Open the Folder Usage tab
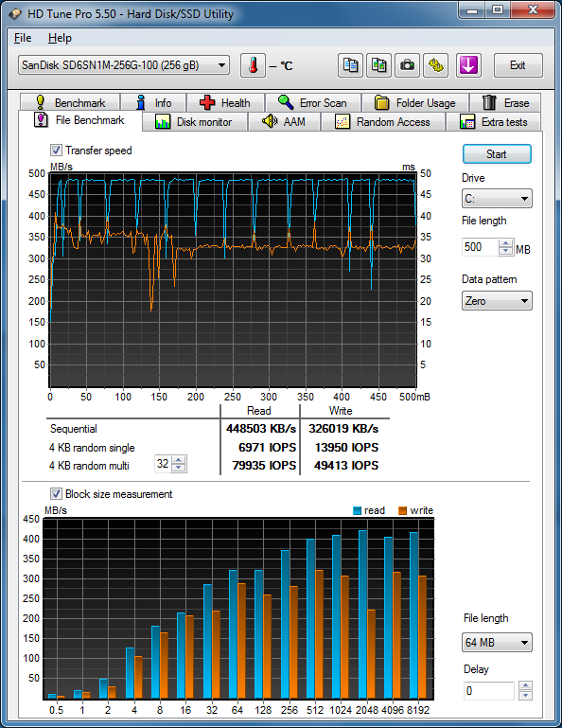This screenshot has height=728, width=562. (x=415, y=102)
